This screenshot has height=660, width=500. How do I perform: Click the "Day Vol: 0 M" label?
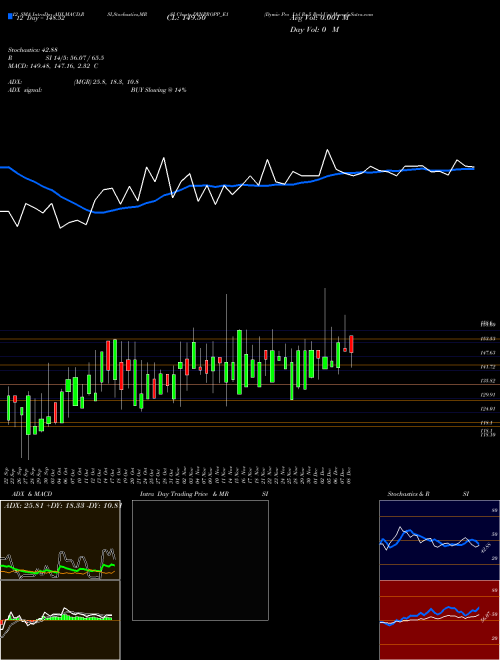pos(314,29)
